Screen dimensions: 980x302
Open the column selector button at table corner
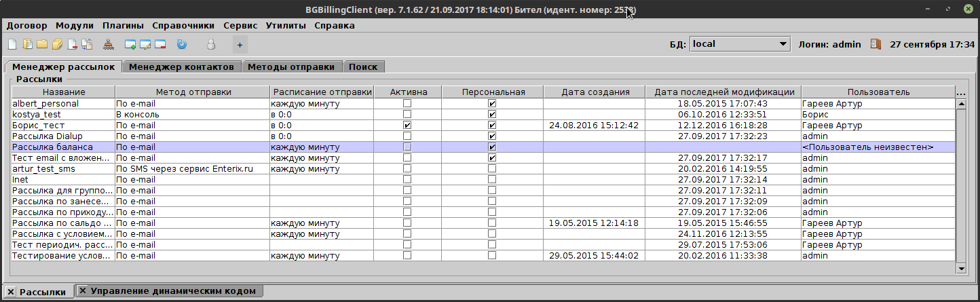click(960, 92)
